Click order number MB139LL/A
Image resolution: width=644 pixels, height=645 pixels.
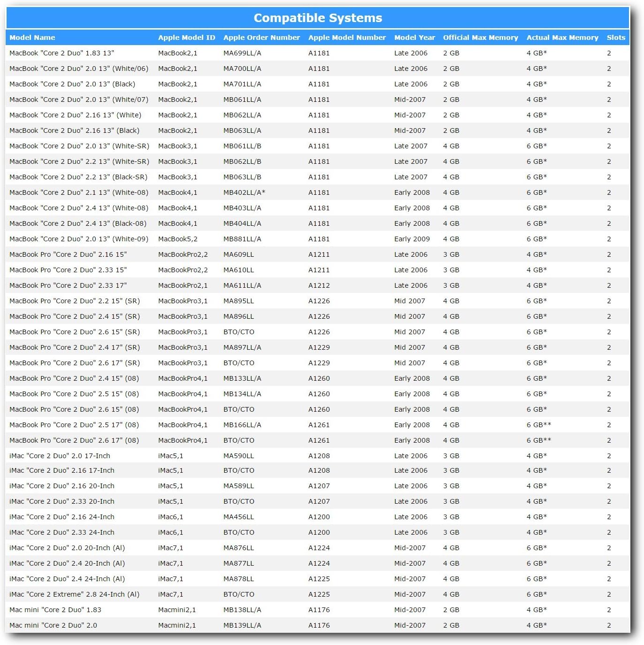(242, 625)
